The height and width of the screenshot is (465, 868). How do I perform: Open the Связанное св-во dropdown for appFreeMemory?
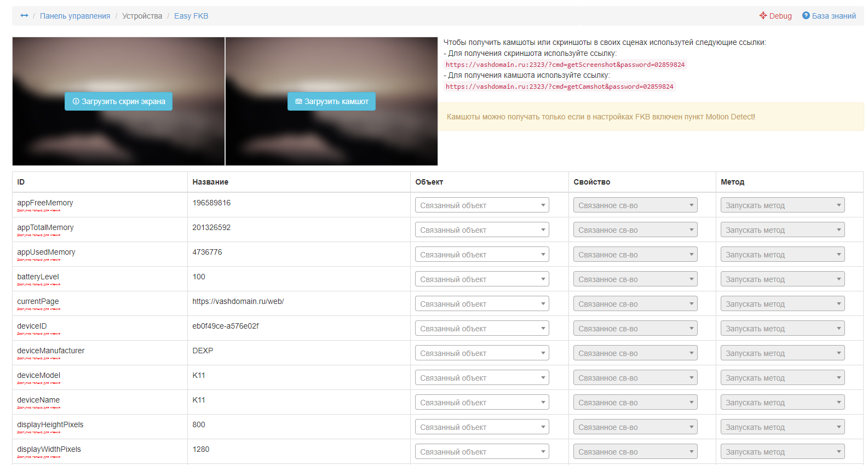(x=635, y=205)
